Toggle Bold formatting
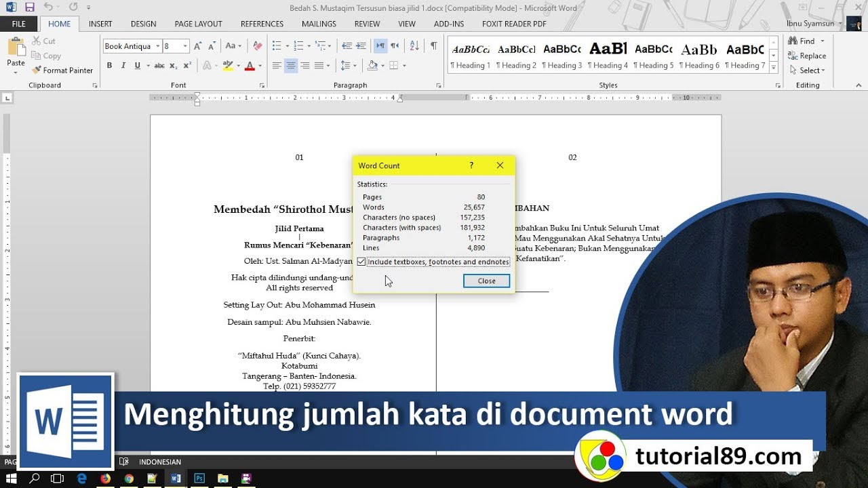Image resolution: width=868 pixels, height=488 pixels. point(109,66)
